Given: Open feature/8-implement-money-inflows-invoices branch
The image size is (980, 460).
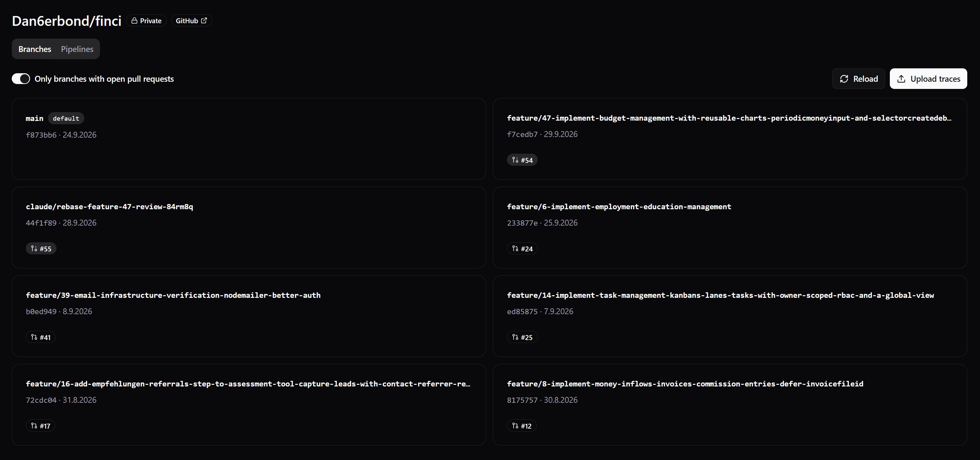Looking at the screenshot, I should 685,384.
